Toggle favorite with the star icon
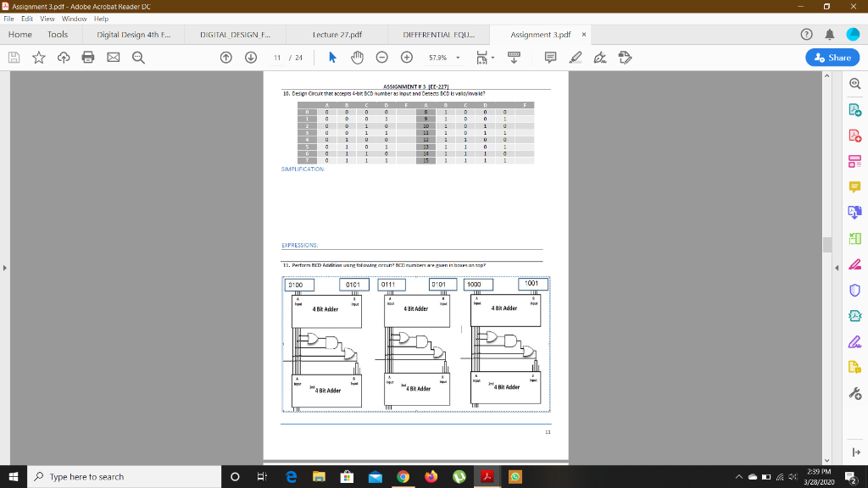This screenshot has width=868, height=488. click(x=38, y=58)
